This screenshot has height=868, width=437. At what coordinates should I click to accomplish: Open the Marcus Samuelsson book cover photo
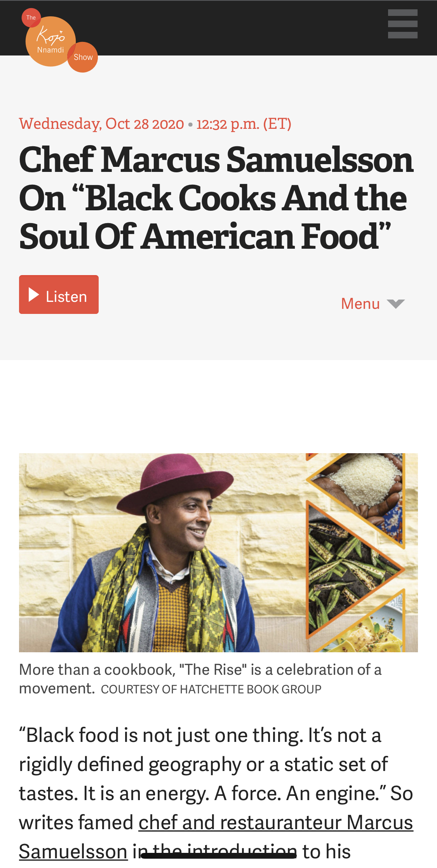coord(218,553)
